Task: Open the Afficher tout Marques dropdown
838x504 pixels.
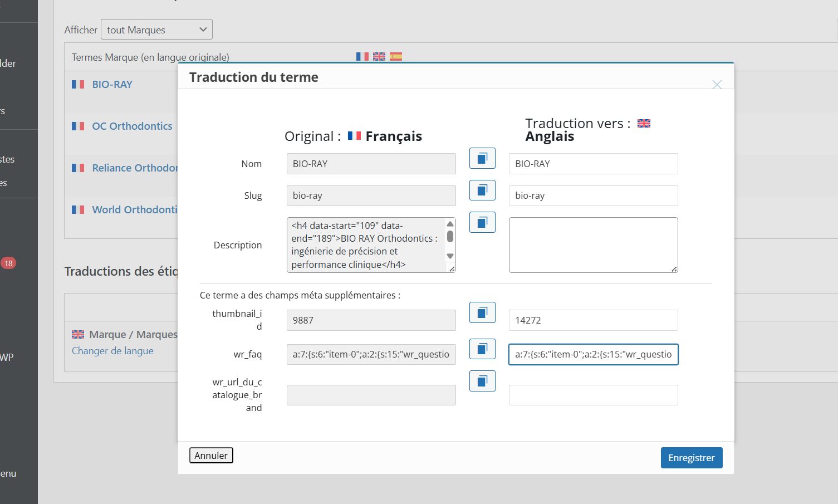Action: (156, 30)
